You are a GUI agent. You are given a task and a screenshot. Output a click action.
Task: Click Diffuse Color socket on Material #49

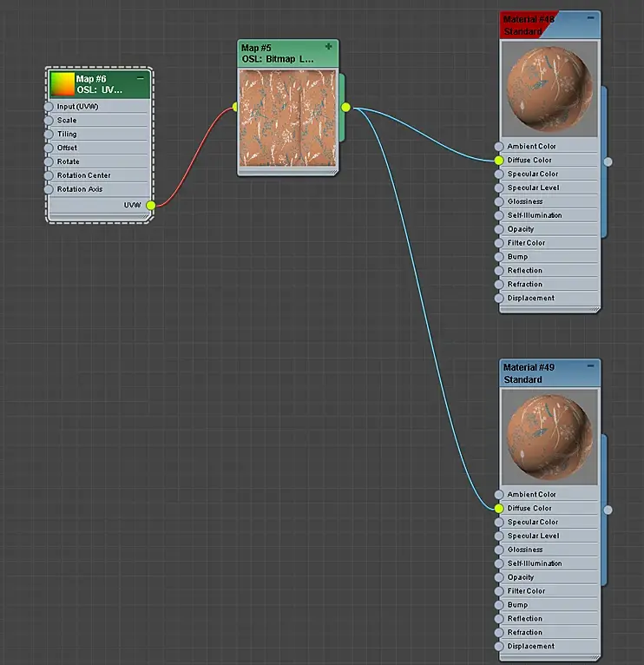[499, 509]
